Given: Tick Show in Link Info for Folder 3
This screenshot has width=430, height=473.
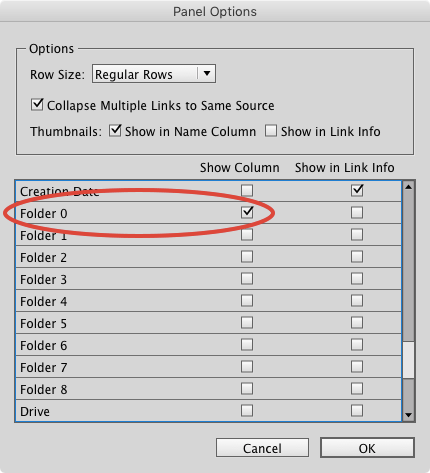Looking at the screenshot, I should coord(357,278).
